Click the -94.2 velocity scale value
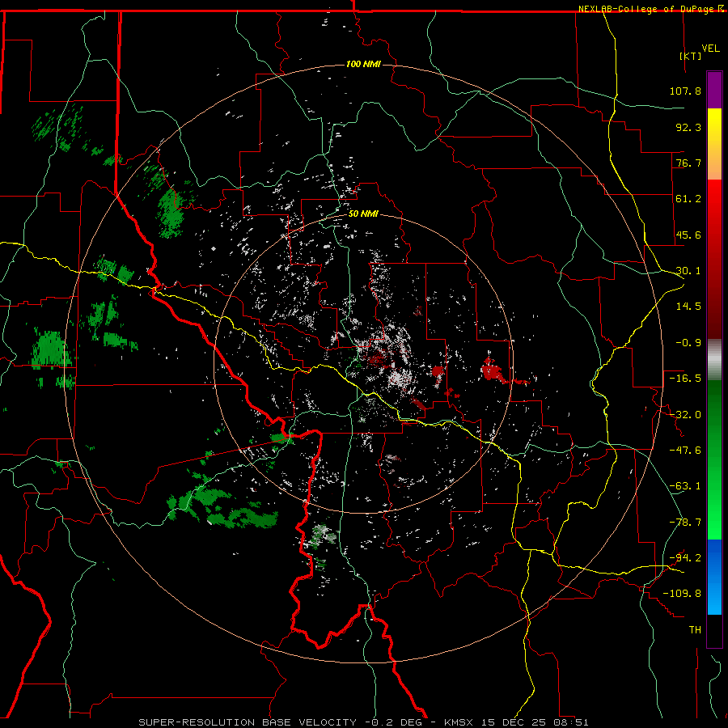This screenshot has width=728, height=728. 685,558
